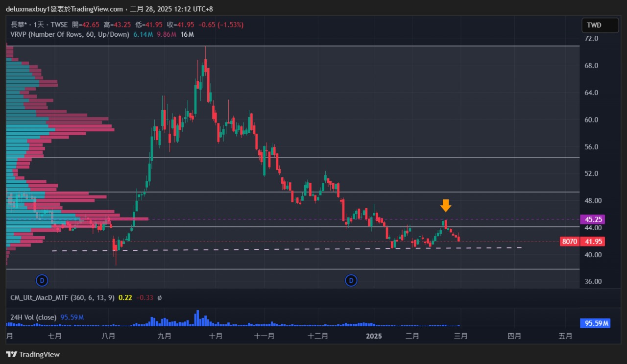Select the 24H Vol (close) indicator title
This screenshot has width=627, height=364.
33,317
